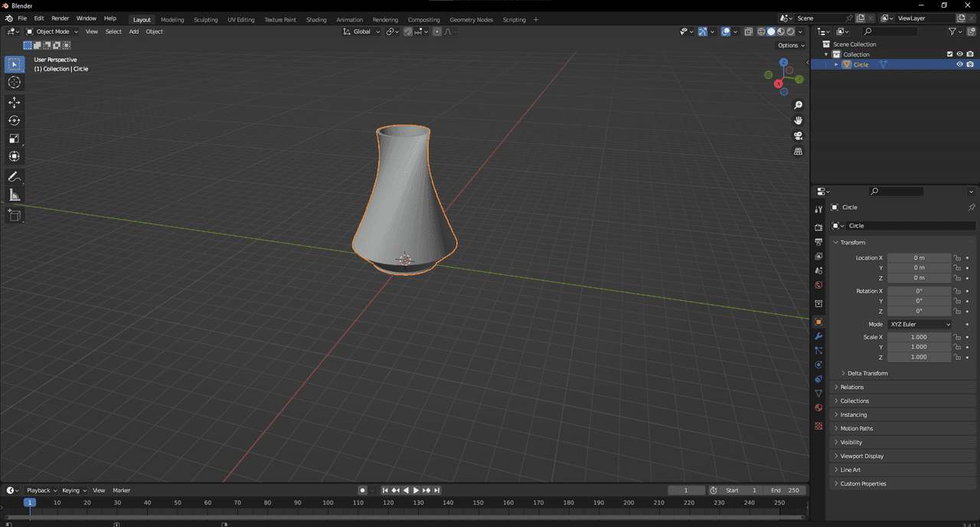Click the Add Cube tool icon
The height and width of the screenshot is (527, 980).
coord(14,215)
